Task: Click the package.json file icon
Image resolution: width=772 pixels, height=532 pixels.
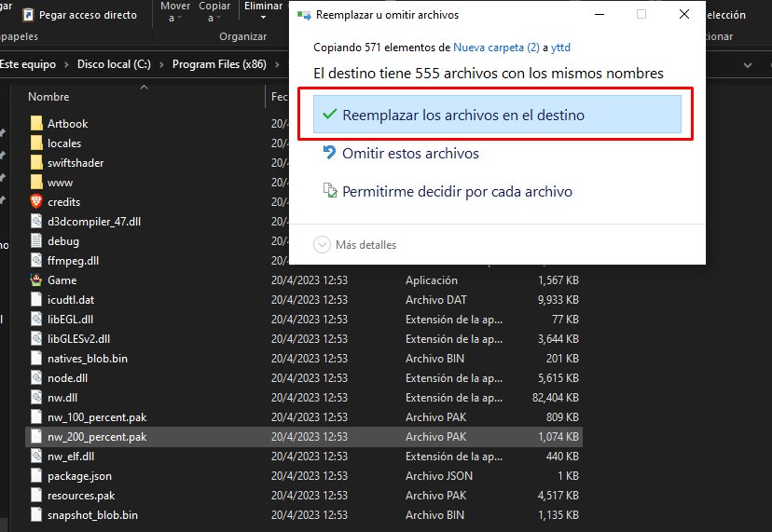Action: (36, 476)
